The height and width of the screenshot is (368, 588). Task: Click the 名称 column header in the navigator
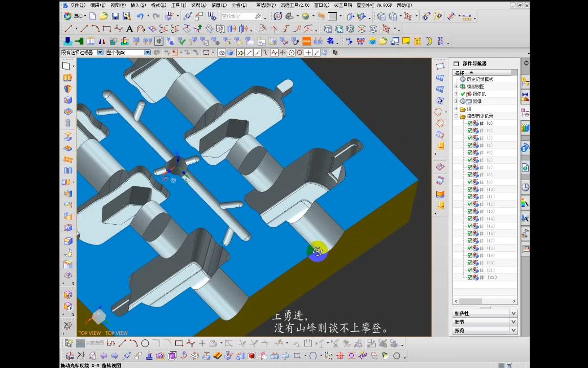pyautogui.click(x=460, y=73)
